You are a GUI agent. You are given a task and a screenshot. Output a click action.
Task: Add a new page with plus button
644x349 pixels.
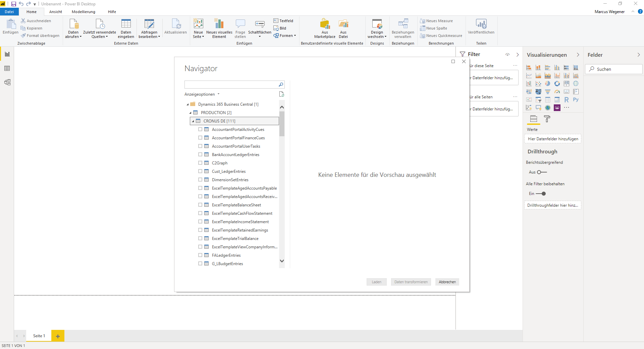pyautogui.click(x=58, y=336)
